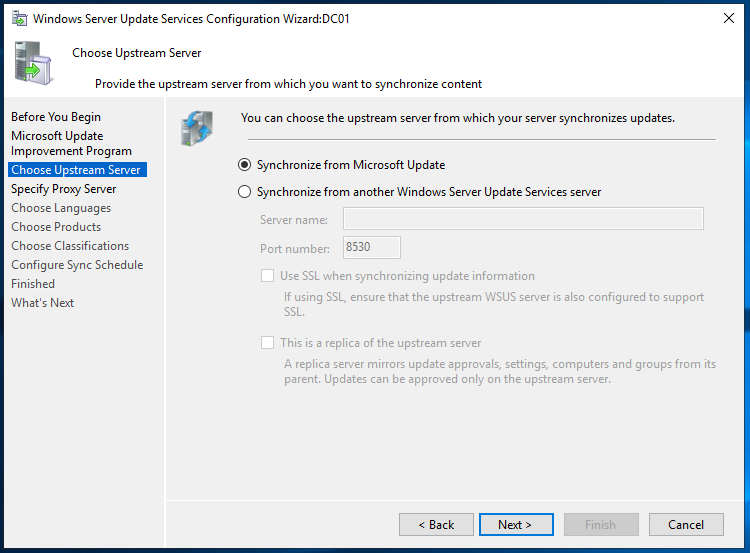The height and width of the screenshot is (553, 750).
Task: Click the WSUS wizard title bar icon
Action: coord(18,18)
